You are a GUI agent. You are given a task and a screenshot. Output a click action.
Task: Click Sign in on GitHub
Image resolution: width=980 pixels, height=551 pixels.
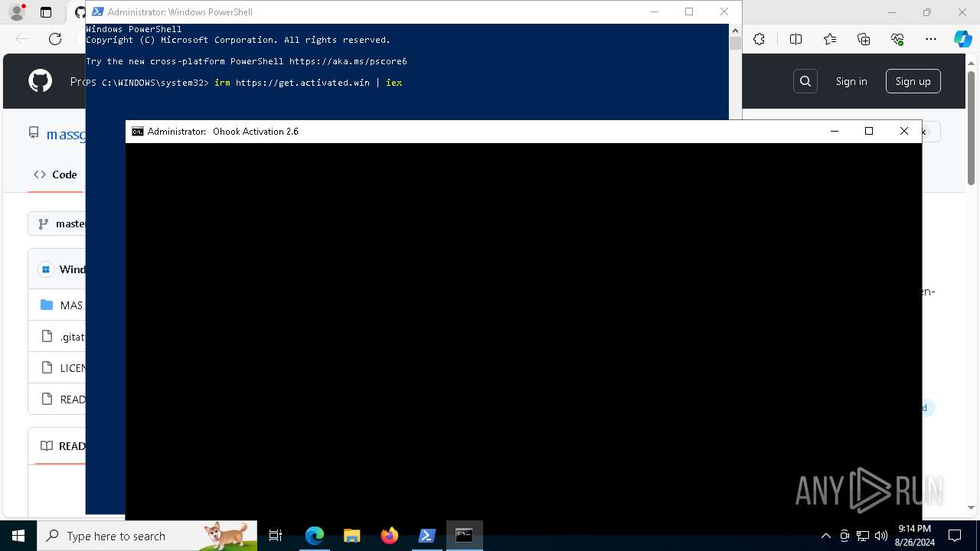point(851,81)
